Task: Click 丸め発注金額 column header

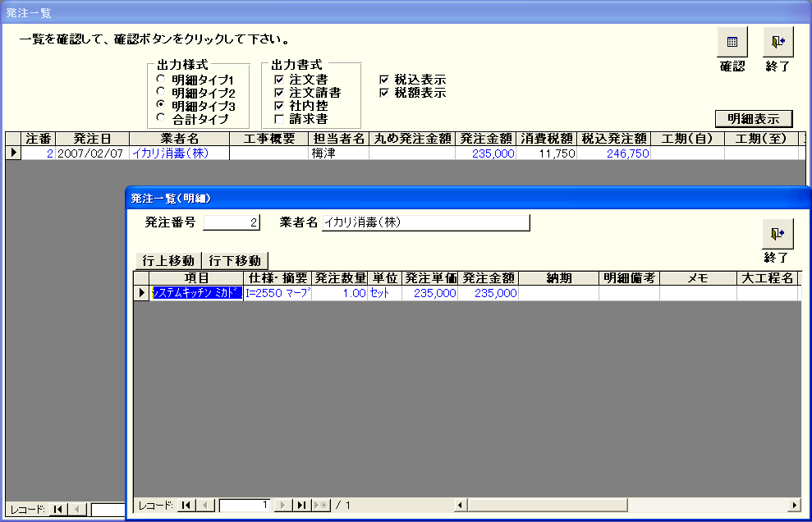Action: [412, 139]
